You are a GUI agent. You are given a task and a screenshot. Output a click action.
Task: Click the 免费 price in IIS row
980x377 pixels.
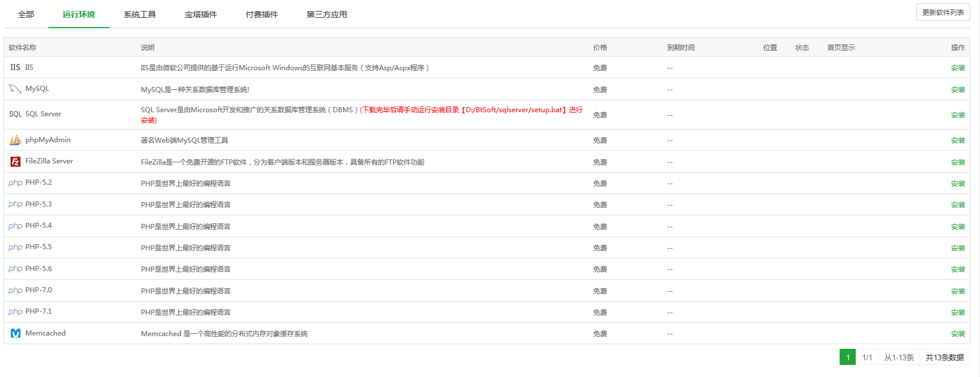(600, 68)
